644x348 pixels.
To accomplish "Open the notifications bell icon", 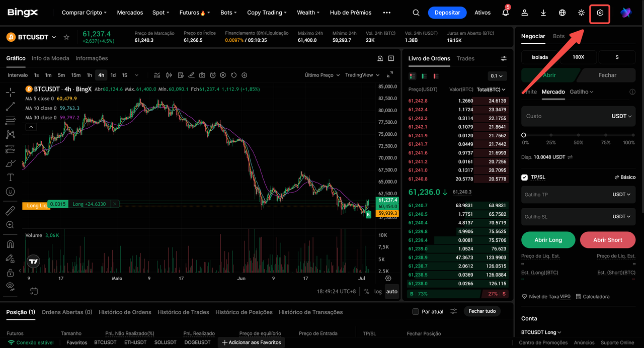I will [505, 13].
